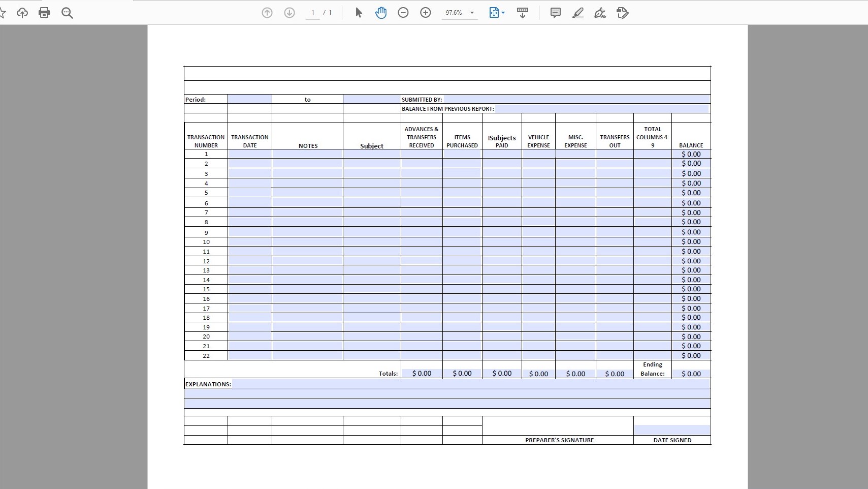Image resolution: width=868 pixels, height=489 pixels.
Task: Click the page number field
Action: [x=313, y=13]
